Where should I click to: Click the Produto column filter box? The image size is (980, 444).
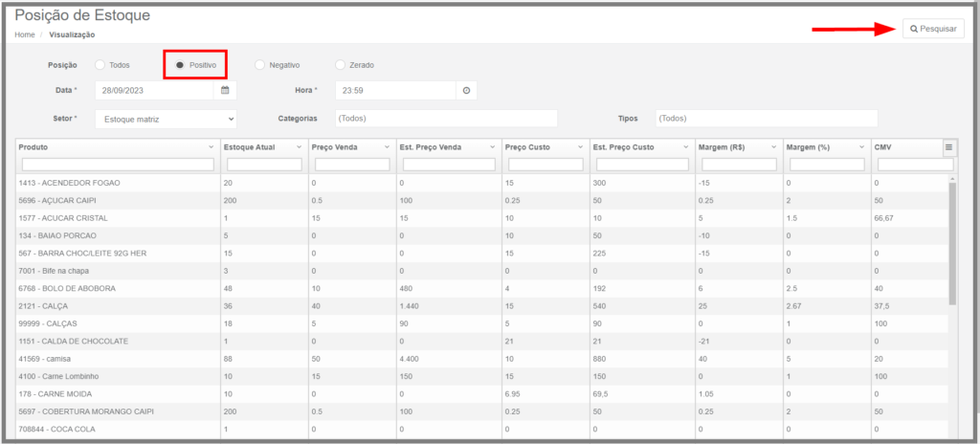pyautogui.click(x=118, y=165)
